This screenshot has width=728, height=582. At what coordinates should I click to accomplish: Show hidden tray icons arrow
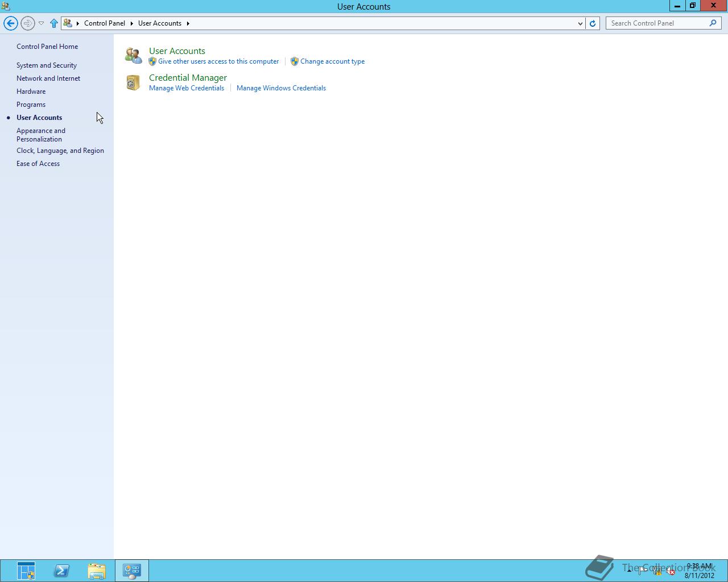click(x=630, y=571)
